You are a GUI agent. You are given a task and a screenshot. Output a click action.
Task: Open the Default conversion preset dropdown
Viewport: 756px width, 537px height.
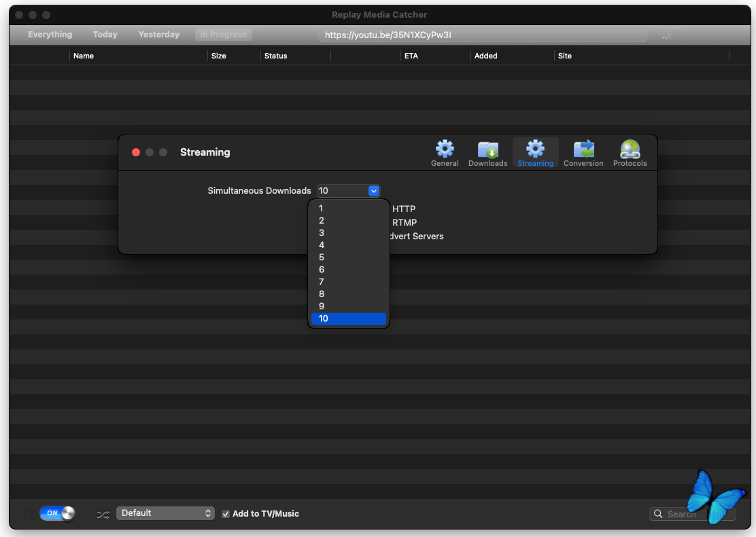pyautogui.click(x=165, y=513)
